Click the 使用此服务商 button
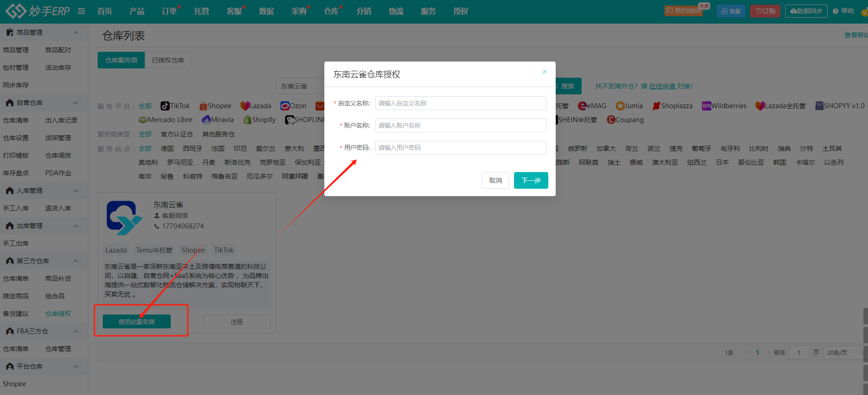This screenshot has height=395, width=868. [x=136, y=321]
